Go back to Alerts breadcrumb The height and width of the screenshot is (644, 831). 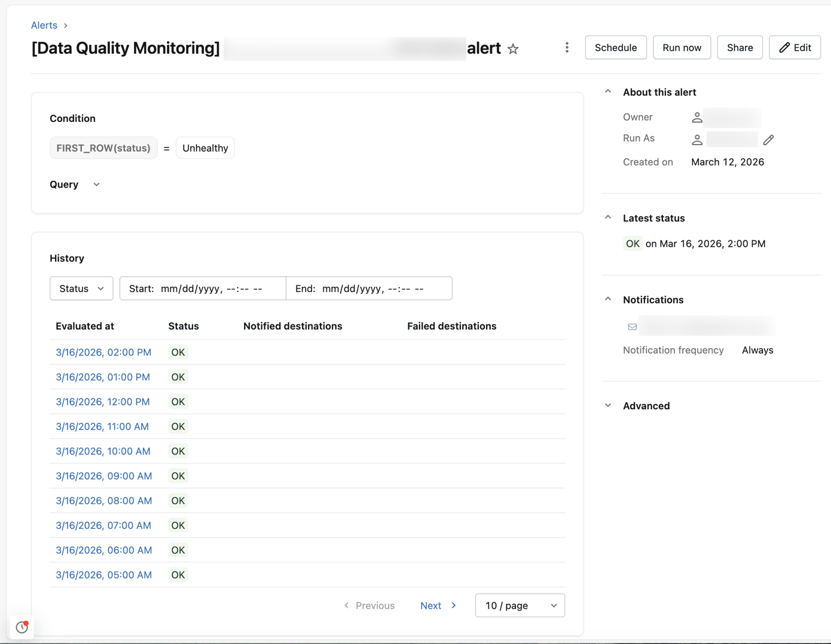click(44, 25)
